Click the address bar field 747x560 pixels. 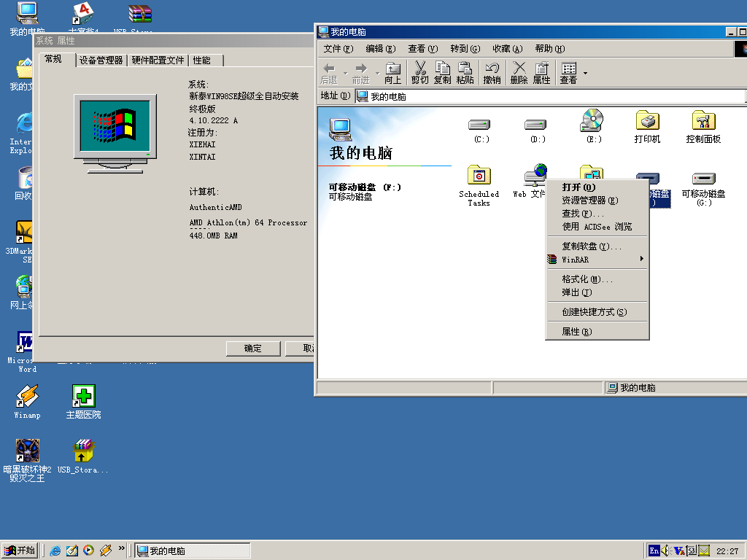(549, 97)
